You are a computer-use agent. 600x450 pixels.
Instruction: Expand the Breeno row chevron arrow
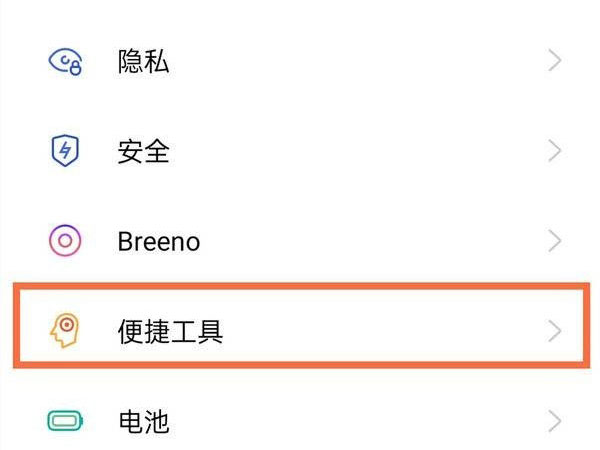tap(556, 241)
